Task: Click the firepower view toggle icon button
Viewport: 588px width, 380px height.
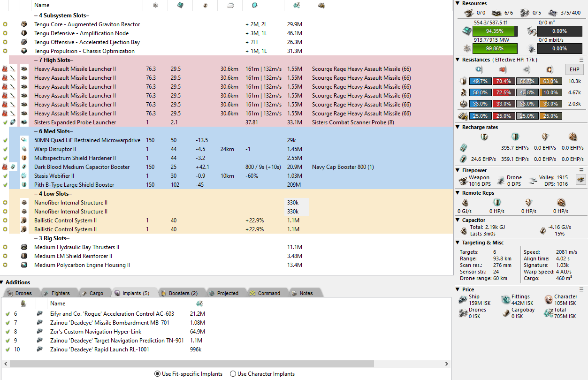Action: [x=580, y=180]
